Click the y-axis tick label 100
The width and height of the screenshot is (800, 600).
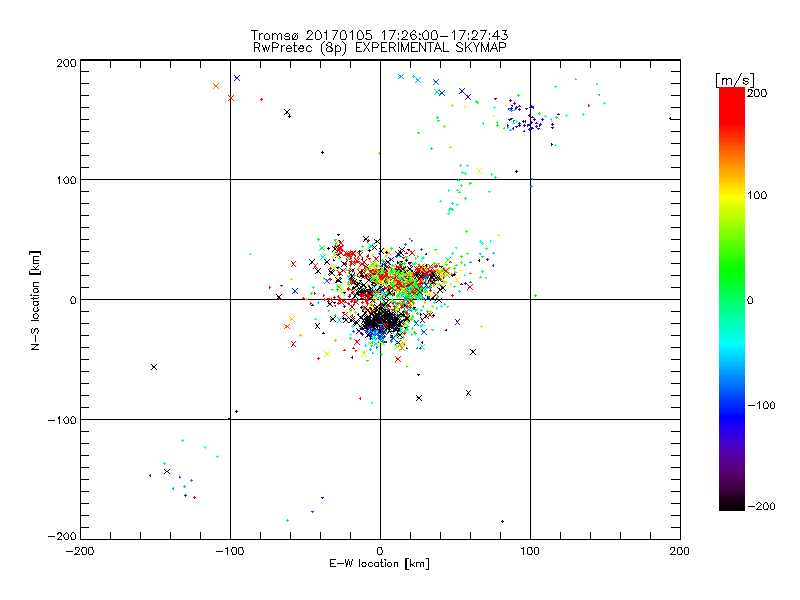(x=66, y=180)
